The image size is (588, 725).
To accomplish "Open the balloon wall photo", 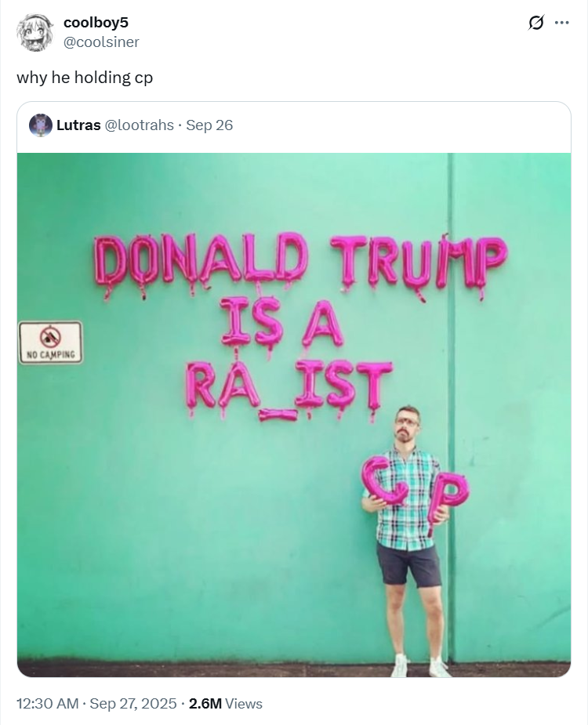I will pos(294,415).
